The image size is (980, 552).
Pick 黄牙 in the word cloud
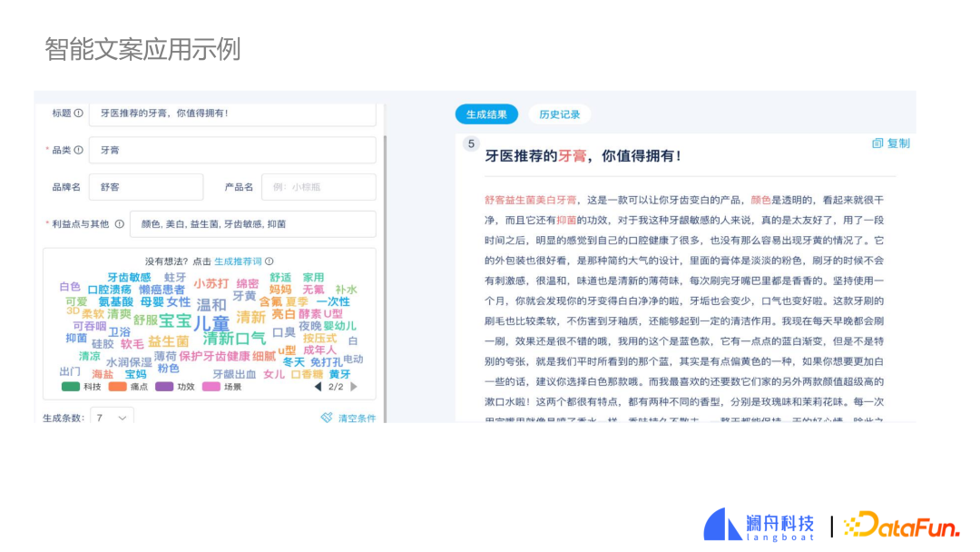[x=340, y=374]
